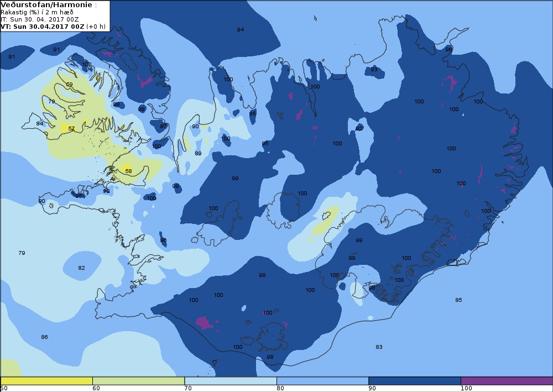Screen dimensions: 553x392
Task: Click the humidity value "97" on the map
Action: 163,126
